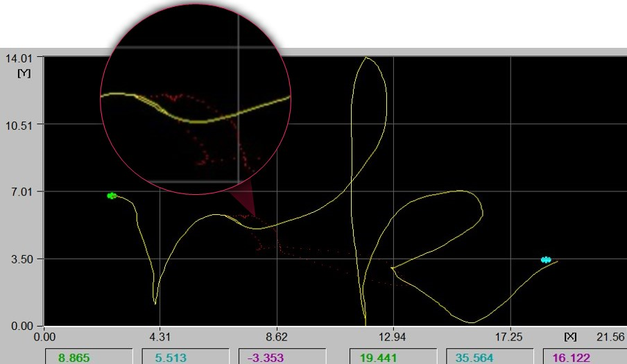Select the value field showing 16.122

[x=585, y=356]
